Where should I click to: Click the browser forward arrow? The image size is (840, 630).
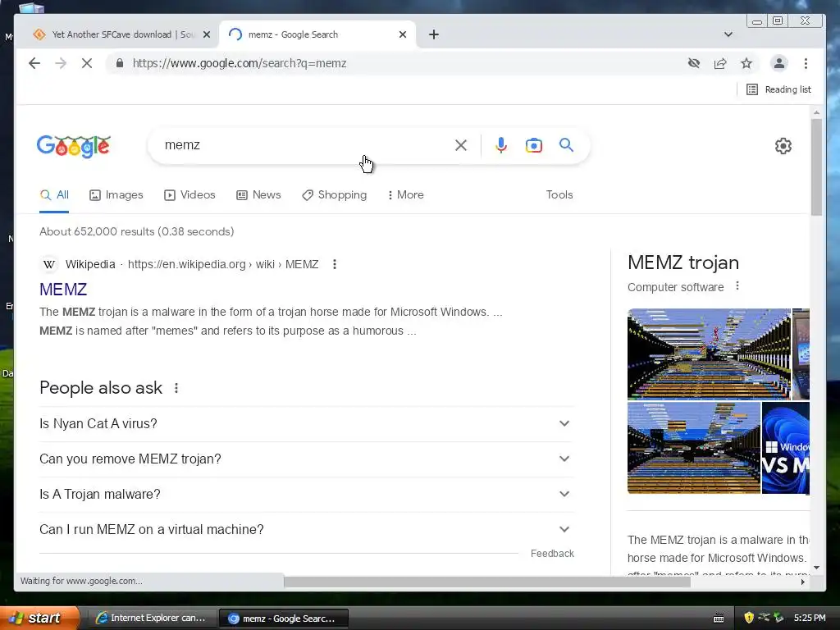tap(61, 63)
